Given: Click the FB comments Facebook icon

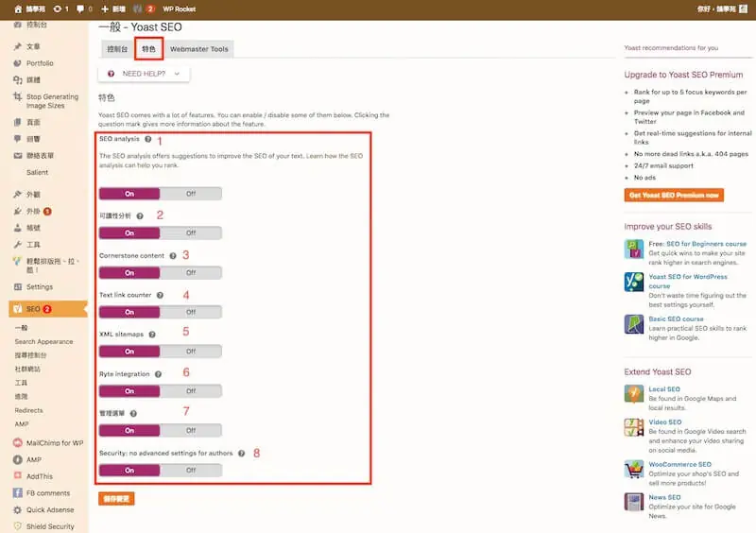Looking at the screenshot, I should tap(17, 492).
